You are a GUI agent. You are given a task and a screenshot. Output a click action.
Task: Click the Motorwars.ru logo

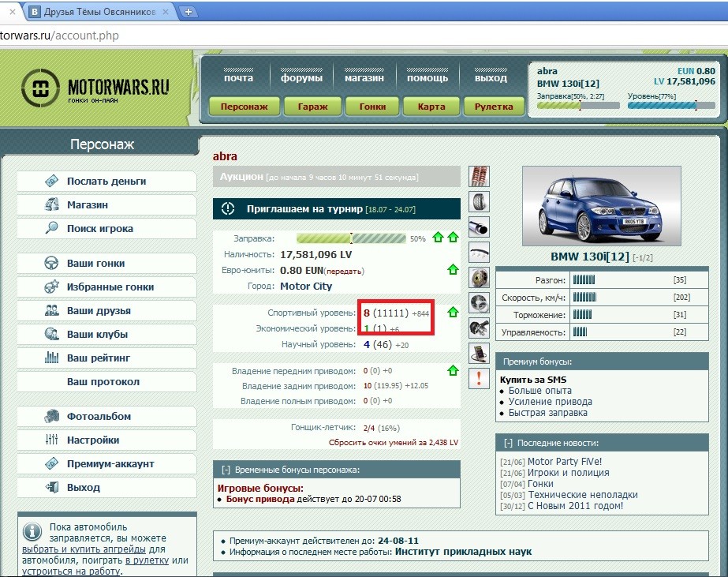coord(95,88)
